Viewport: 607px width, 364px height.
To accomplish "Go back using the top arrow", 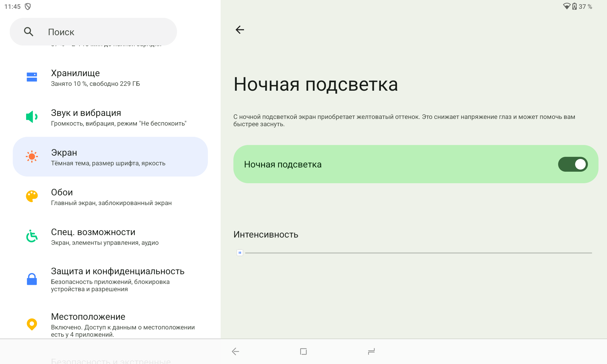I will point(240,30).
